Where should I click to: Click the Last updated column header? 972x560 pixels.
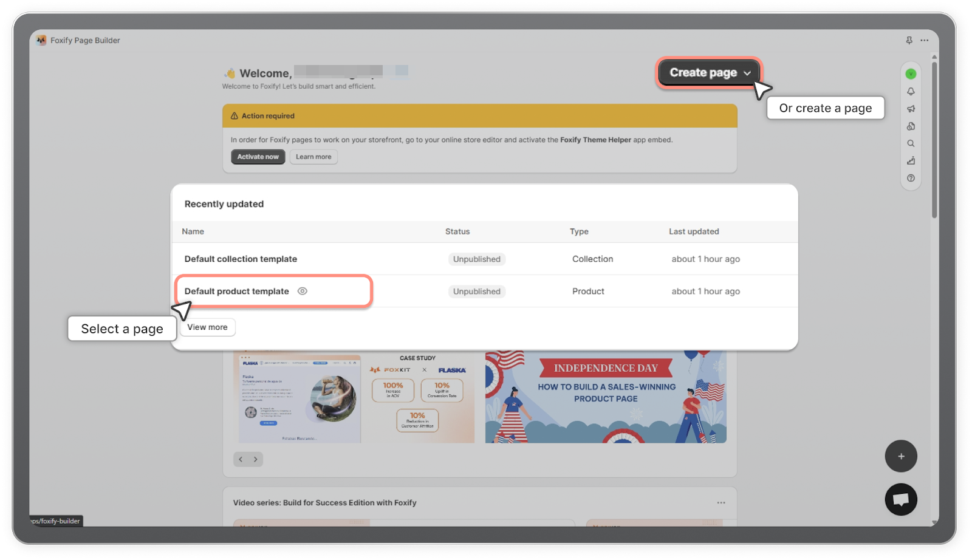click(x=694, y=231)
